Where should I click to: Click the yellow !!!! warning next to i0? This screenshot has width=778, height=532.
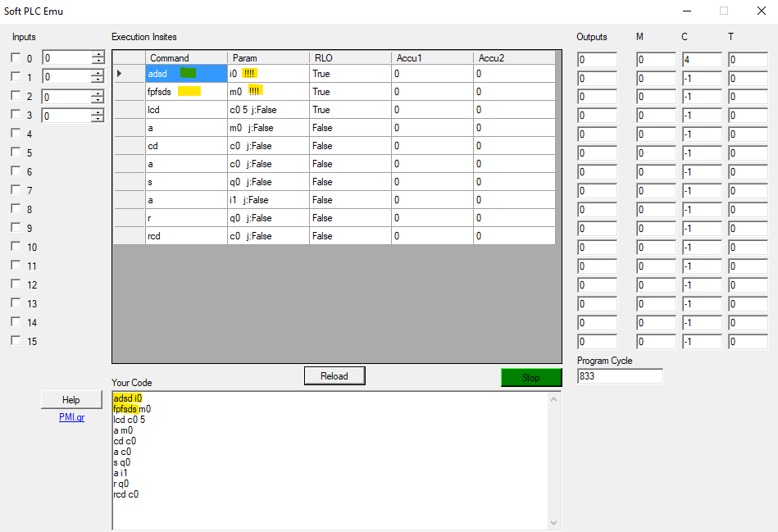pos(249,73)
